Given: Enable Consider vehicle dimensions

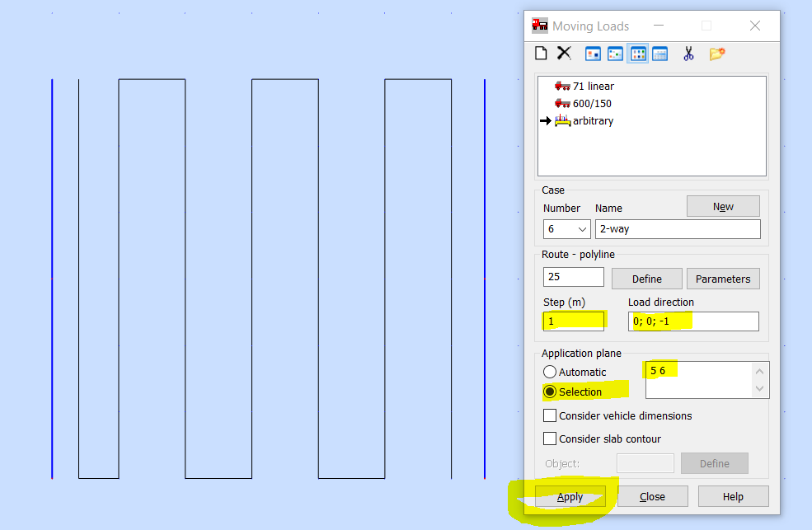Looking at the screenshot, I should click(550, 415).
